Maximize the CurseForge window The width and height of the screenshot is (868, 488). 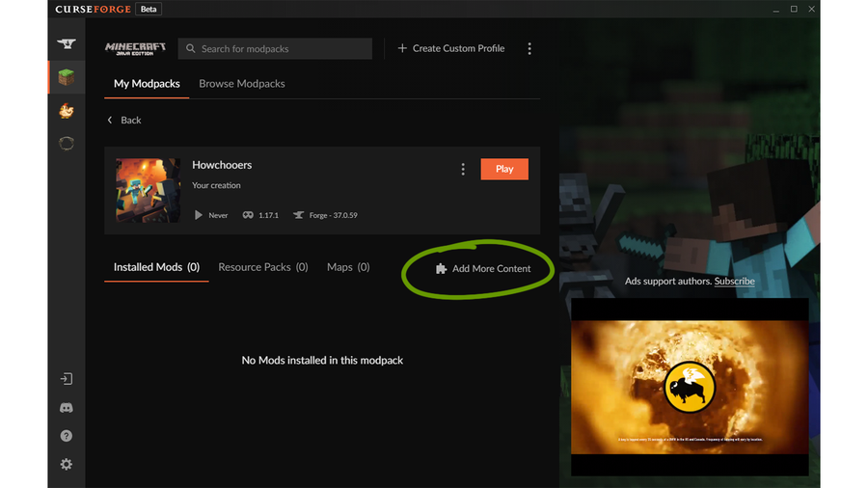pyautogui.click(x=794, y=9)
